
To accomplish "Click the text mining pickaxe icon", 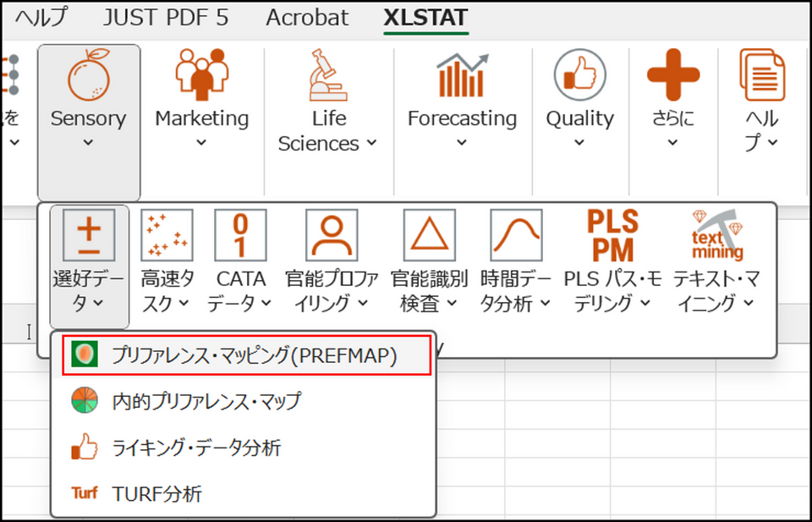I will [717, 234].
